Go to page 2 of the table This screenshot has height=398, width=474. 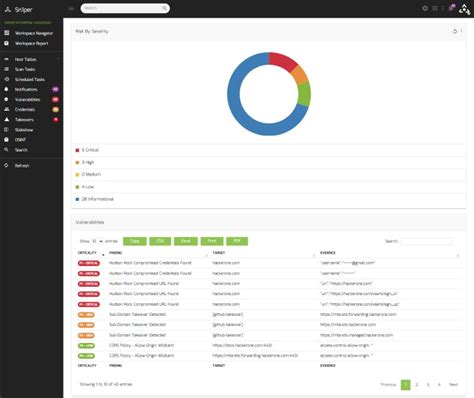tap(417, 385)
